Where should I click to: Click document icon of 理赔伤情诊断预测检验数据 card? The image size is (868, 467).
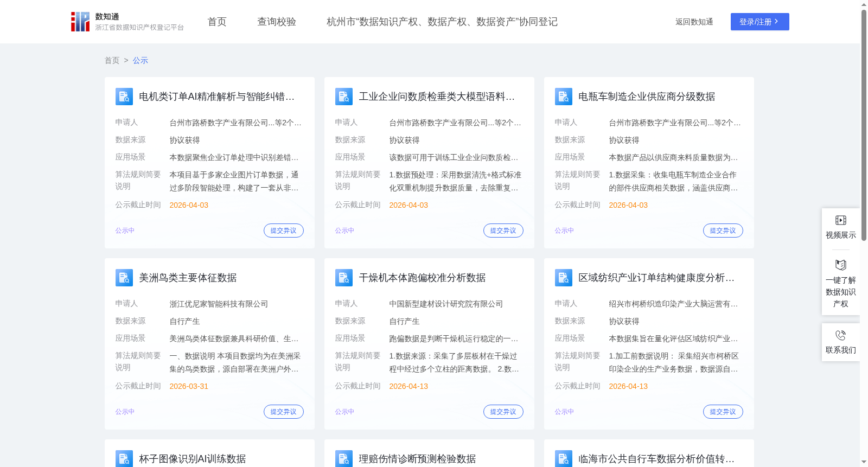[x=344, y=458]
